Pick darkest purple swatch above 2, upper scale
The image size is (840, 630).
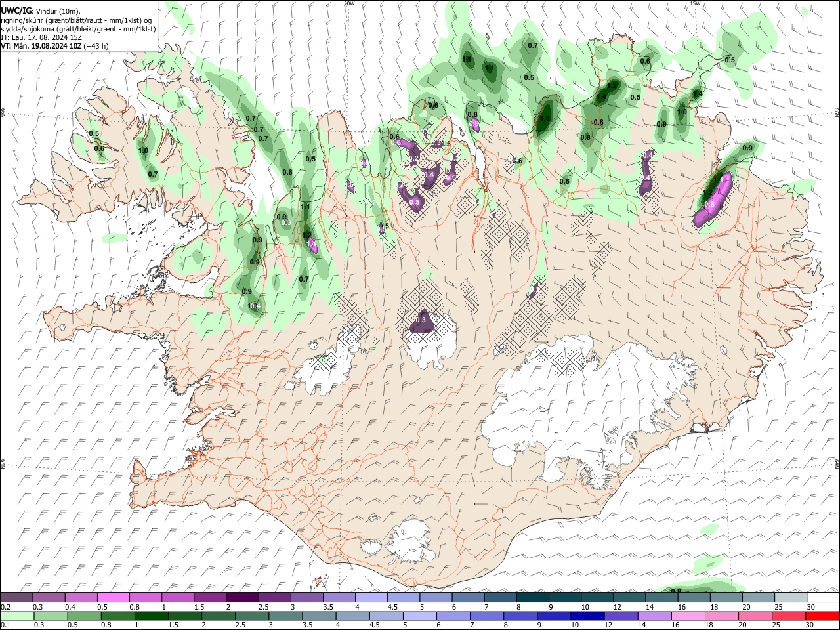point(242,597)
